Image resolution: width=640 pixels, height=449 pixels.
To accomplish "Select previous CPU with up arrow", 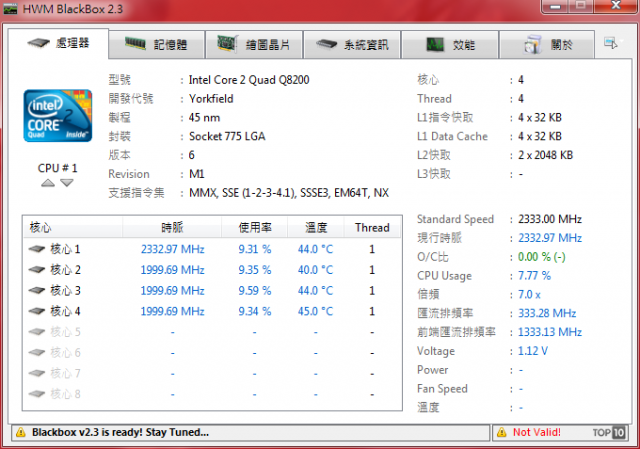I will tap(48, 183).
